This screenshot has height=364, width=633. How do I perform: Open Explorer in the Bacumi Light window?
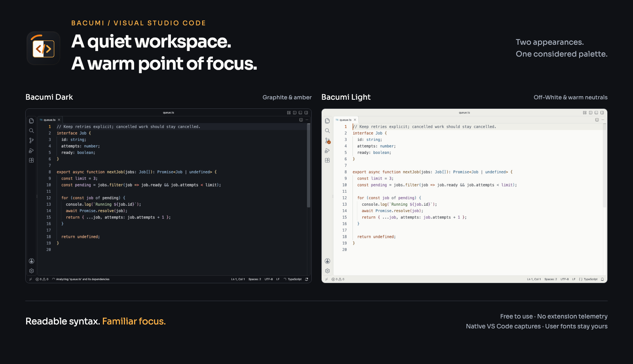coord(327,121)
